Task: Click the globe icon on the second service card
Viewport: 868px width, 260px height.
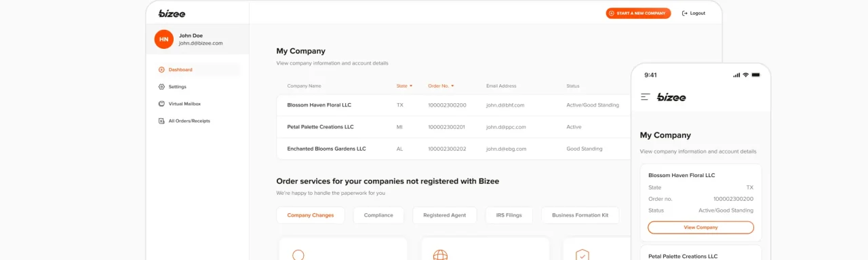Action: 440,255
